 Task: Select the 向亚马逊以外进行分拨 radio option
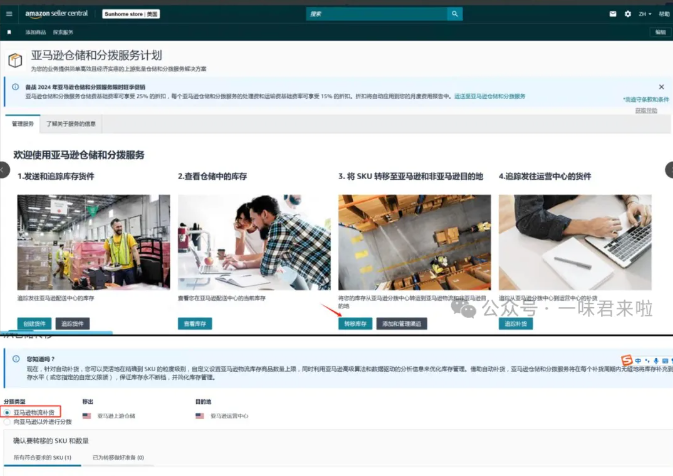pos(8,422)
